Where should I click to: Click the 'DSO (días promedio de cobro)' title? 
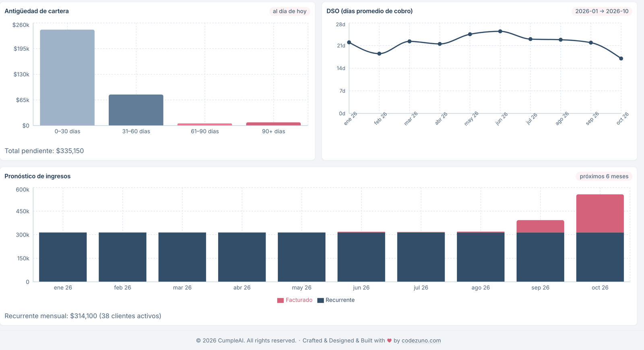pyautogui.click(x=369, y=11)
